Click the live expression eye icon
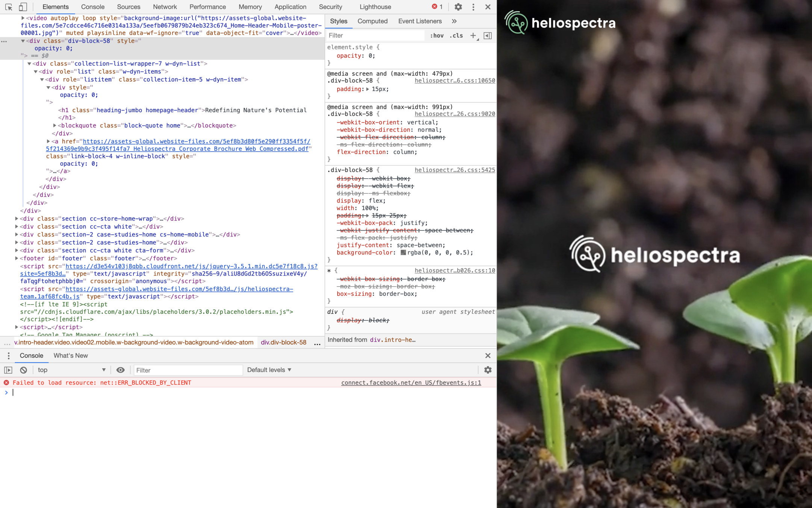 (120, 370)
